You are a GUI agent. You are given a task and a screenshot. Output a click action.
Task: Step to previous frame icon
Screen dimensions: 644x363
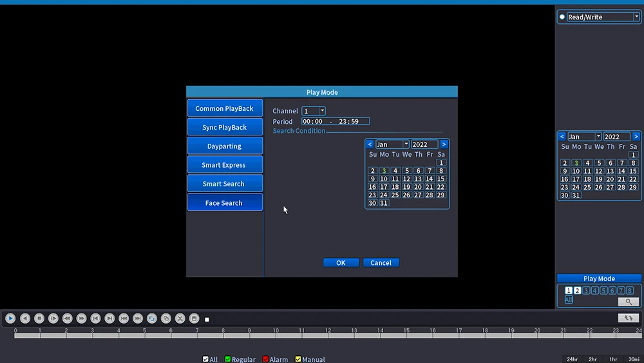96,319
